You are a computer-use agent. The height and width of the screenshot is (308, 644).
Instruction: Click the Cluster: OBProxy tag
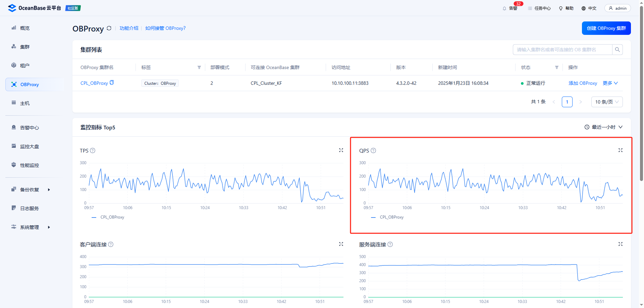[x=160, y=83]
